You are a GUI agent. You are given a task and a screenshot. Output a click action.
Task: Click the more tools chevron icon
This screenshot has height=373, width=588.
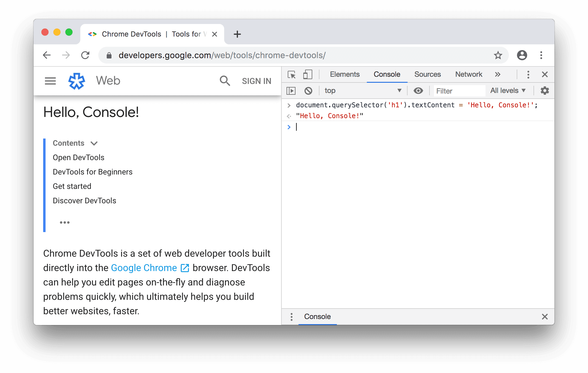(497, 74)
